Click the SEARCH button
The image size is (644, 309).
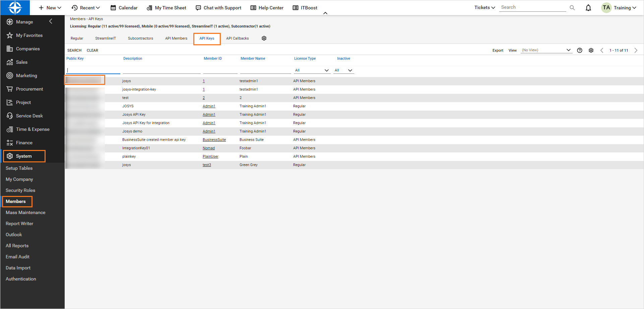click(74, 50)
